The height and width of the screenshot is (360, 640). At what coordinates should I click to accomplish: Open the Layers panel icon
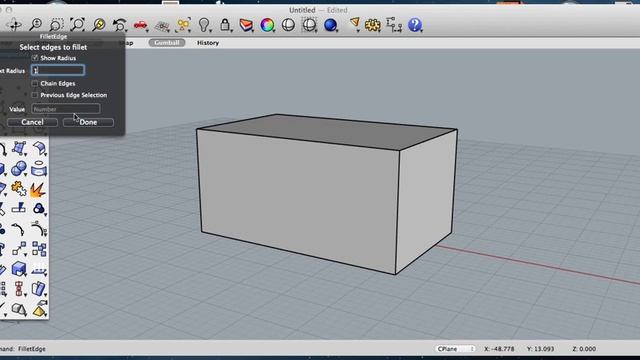[x=246, y=25]
